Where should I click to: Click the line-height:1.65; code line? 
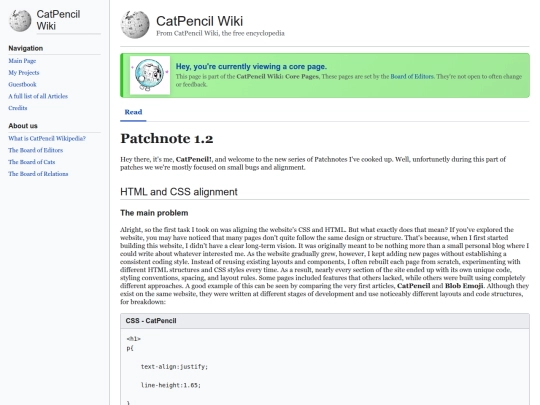170,385
